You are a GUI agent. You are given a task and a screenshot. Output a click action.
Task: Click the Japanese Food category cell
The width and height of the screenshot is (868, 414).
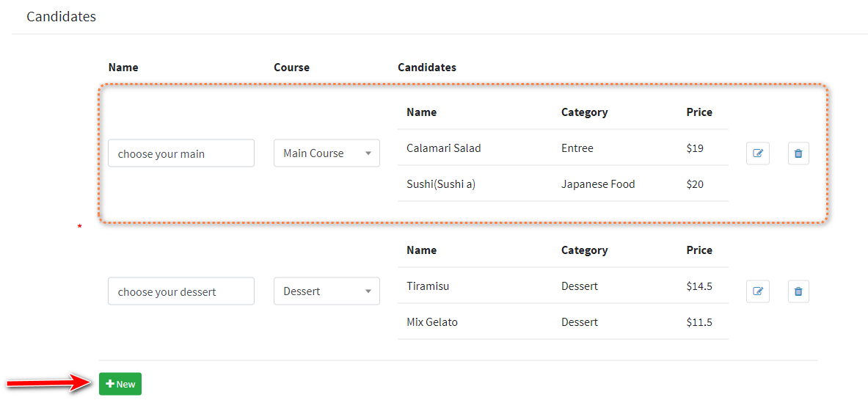[x=598, y=184]
